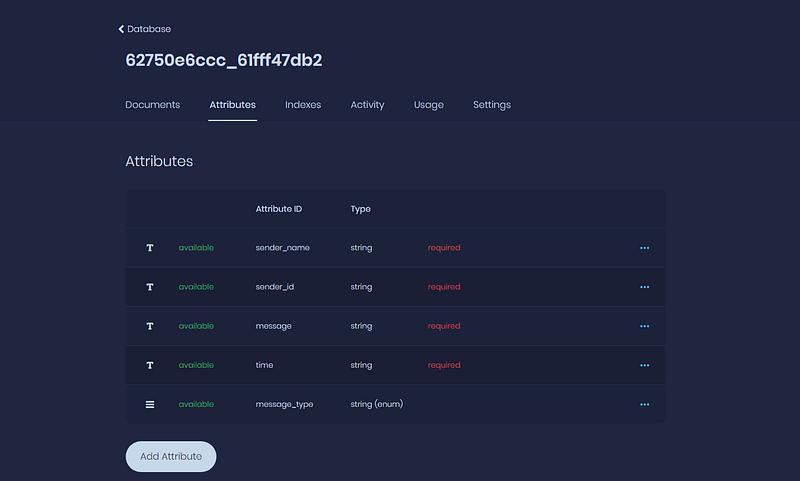Open the Documents tab
The image size is (800, 481).
(x=153, y=105)
